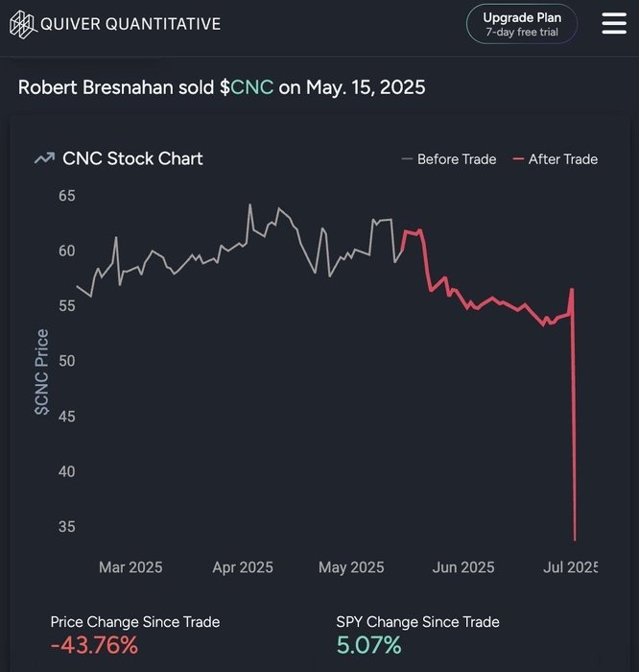Image resolution: width=639 pixels, height=672 pixels.
Task: Click the Apr 2025 axis label
Action: tap(244, 567)
